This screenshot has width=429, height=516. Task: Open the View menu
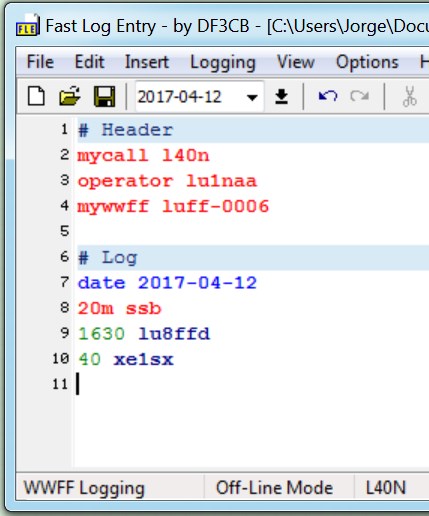[296, 62]
